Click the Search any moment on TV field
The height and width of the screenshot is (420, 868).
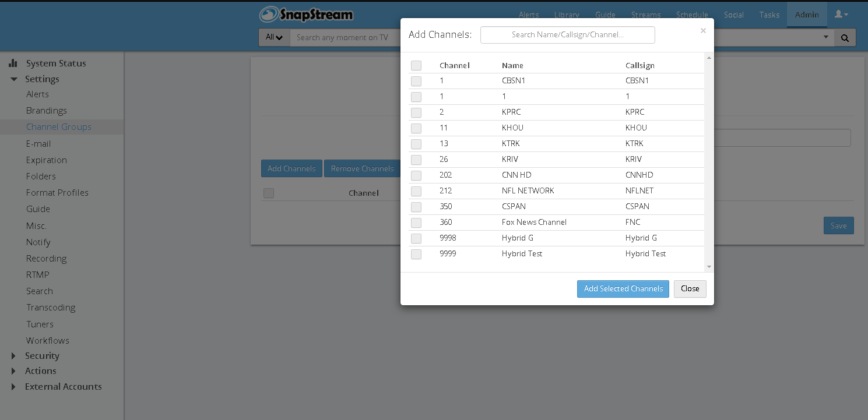point(344,38)
